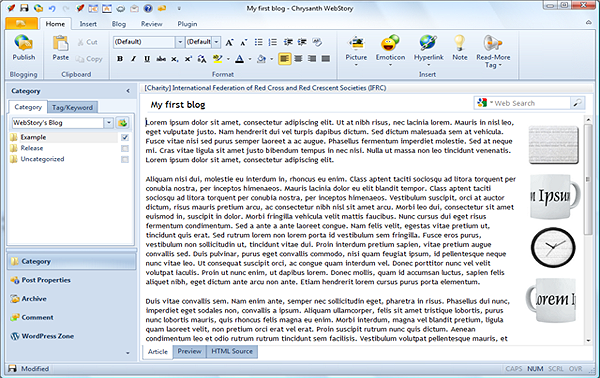Open the Plugin ribbon tab

pos(187,24)
